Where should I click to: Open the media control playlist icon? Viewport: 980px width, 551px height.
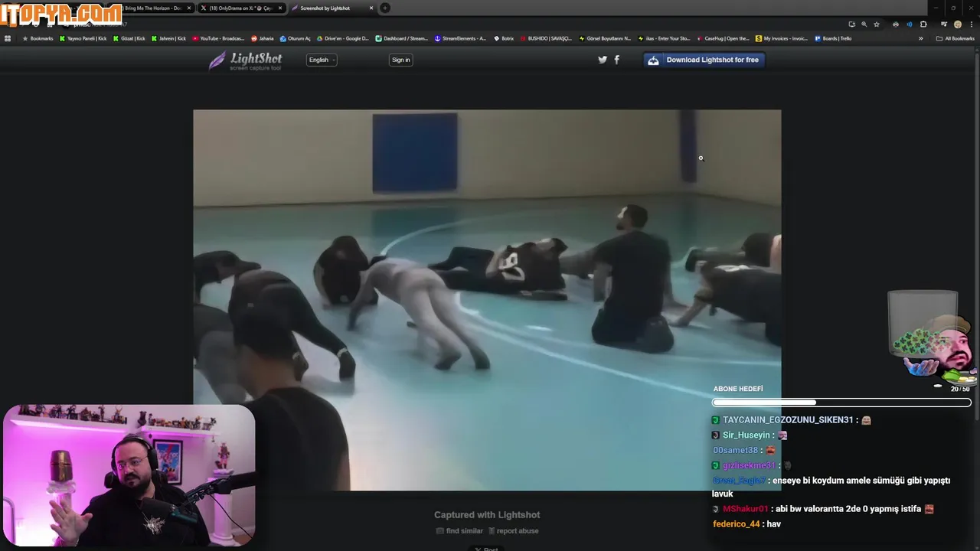943,24
